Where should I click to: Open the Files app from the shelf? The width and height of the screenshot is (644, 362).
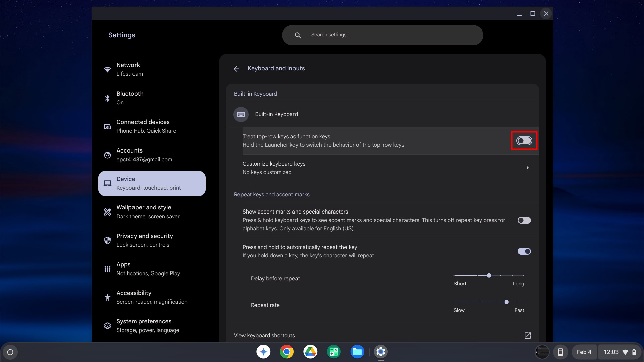coord(357,352)
